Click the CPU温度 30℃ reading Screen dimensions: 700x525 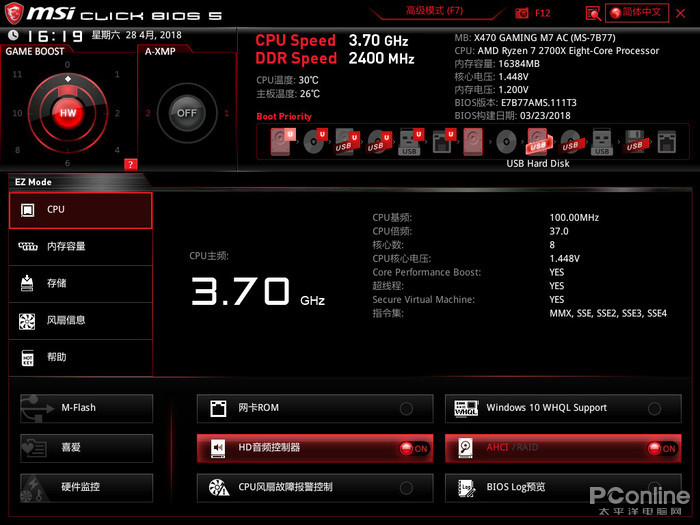(288, 80)
